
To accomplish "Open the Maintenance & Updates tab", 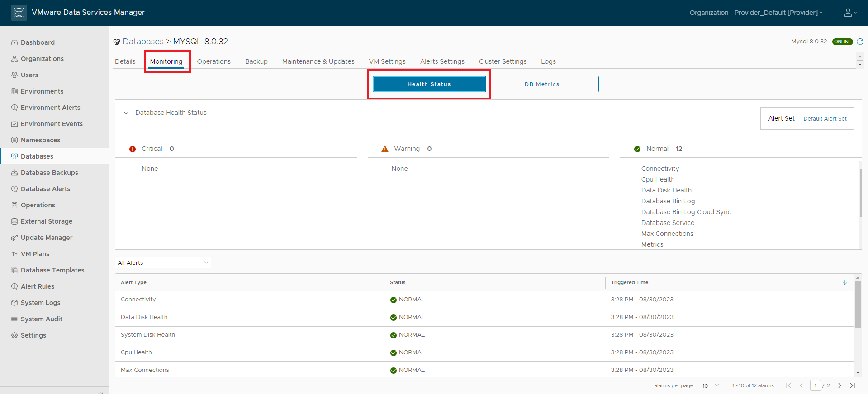I will point(318,61).
